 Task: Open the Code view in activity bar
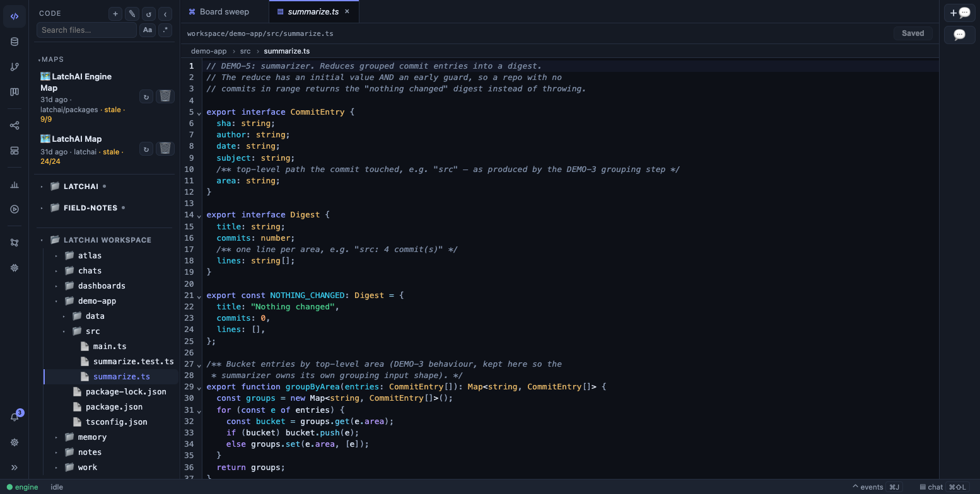15,16
